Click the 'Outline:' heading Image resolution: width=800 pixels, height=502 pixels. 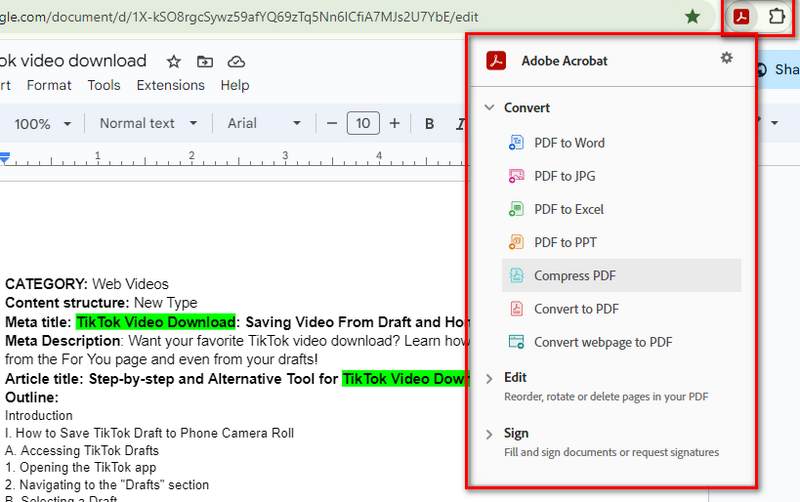coord(32,397)
